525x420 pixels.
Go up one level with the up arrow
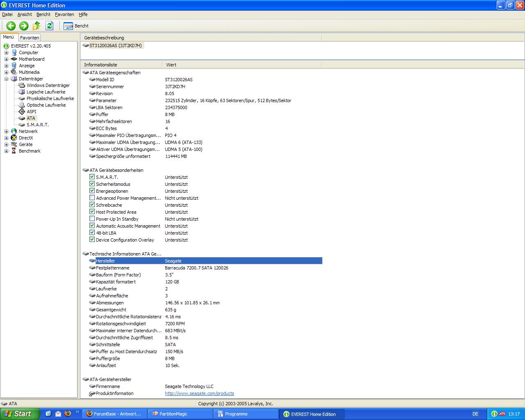click(37, 26)
